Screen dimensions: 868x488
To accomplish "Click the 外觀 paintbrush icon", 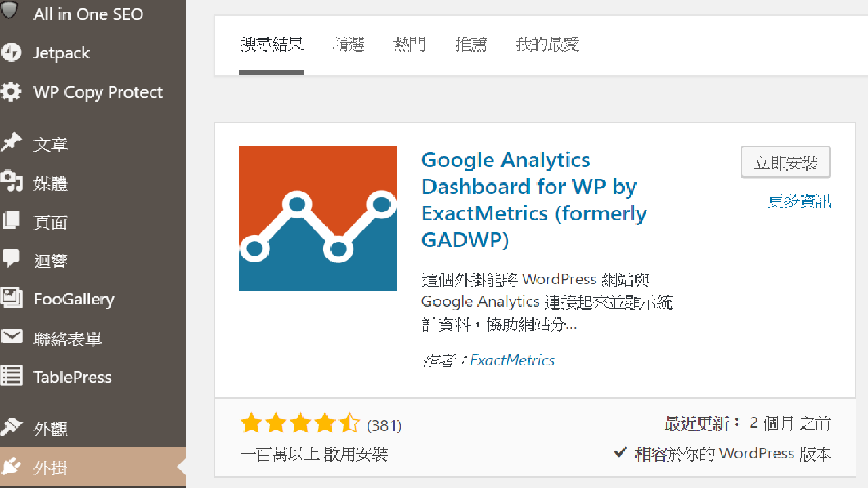I will point(11,428).
